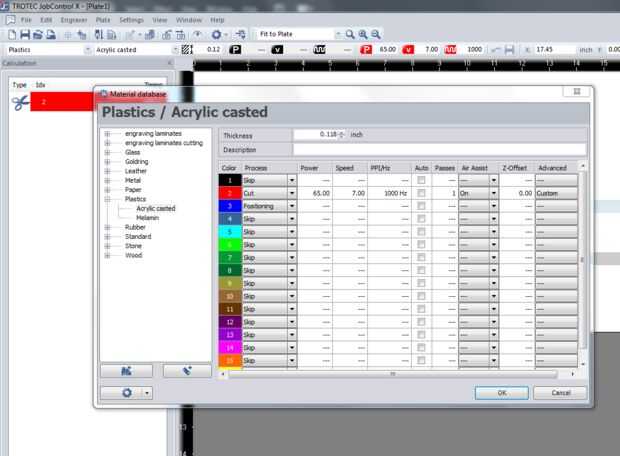Screen dimensions: 620x456
Task: Toggle Auto checkbox for color 14 row
Action: (x=422, y=348)
